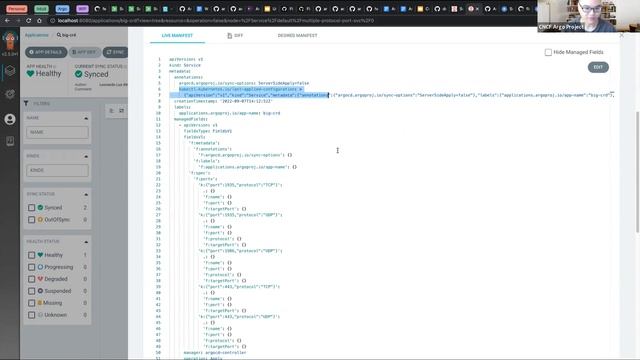Image resolution: width=640 pixels, height=360 pixels.
Task: Click the browser home icon
Action: click(39, 20)
